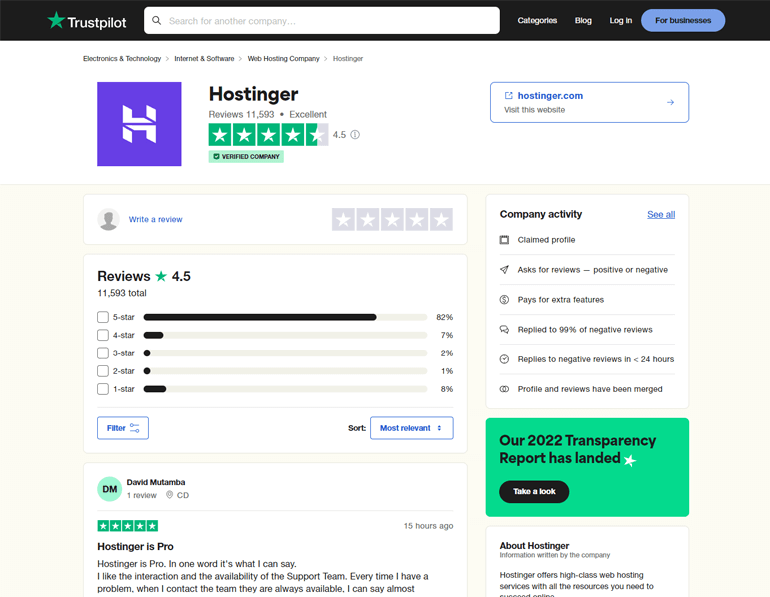Image resolution: width=770 pixels, height=597 pixels.
Task: Click the search magnifier icon
Action: tap(157, 21)
